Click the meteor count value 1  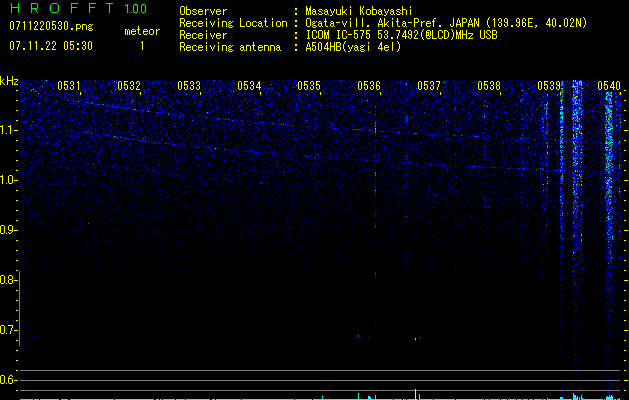pos(141,46)
